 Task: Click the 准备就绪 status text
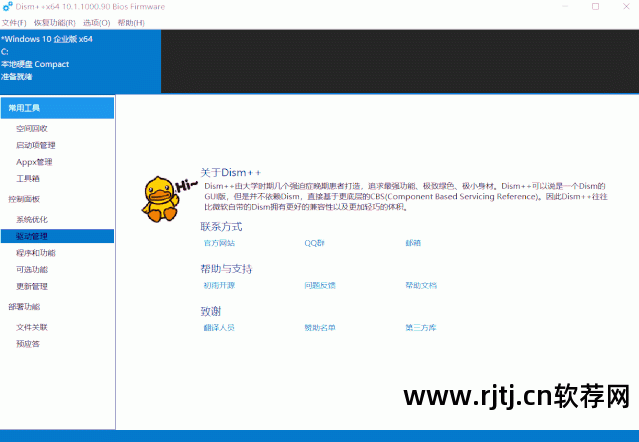[17, 77]
